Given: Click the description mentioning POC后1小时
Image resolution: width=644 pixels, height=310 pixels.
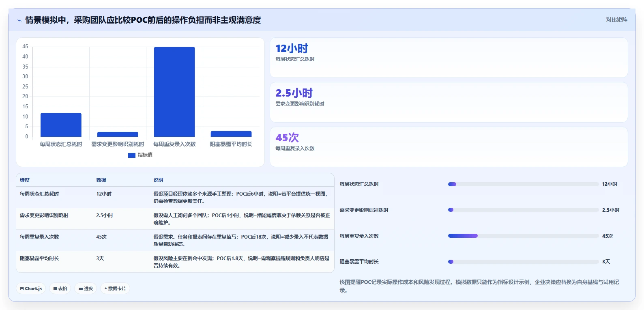Looking at the screenshot, I should (x=242, y=219).
